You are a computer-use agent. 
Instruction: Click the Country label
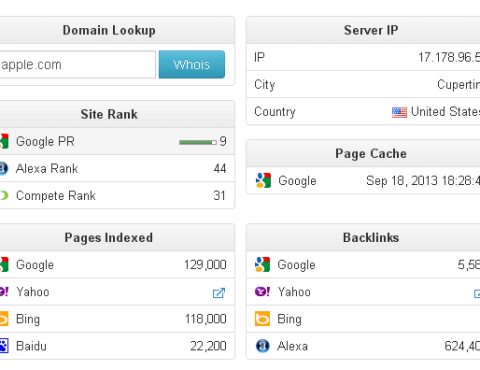(275, 112)
